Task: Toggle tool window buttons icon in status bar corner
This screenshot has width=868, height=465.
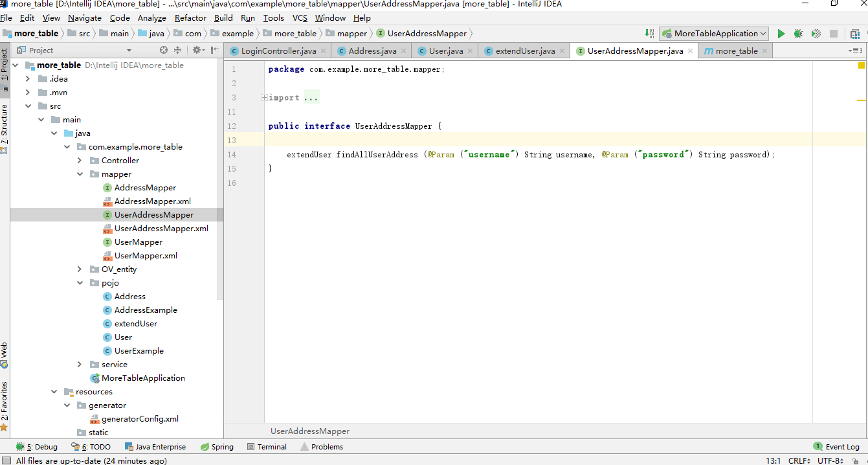Action: pos(6,460)
